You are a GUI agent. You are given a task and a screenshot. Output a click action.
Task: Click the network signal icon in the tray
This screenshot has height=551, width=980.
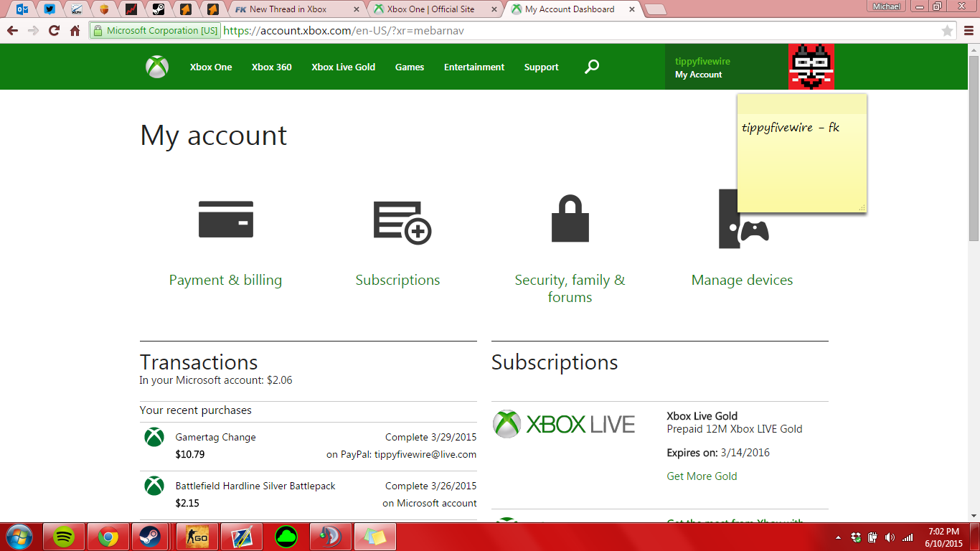click(x=908, y=537)
